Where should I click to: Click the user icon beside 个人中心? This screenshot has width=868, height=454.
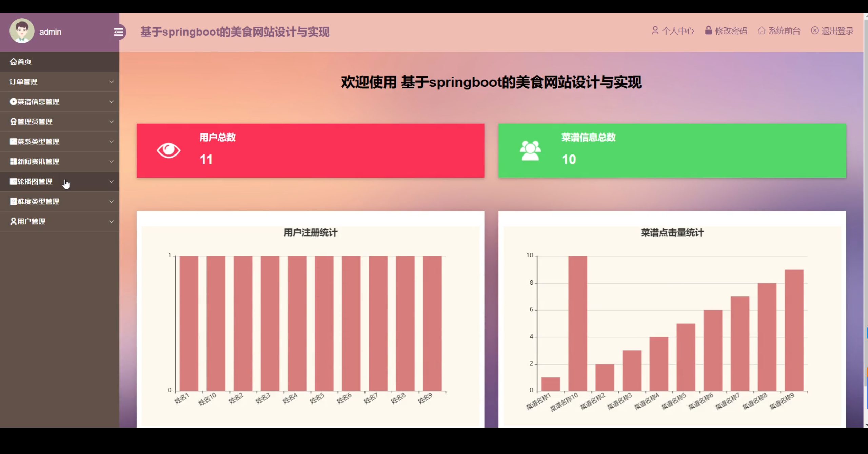point(655,30)
